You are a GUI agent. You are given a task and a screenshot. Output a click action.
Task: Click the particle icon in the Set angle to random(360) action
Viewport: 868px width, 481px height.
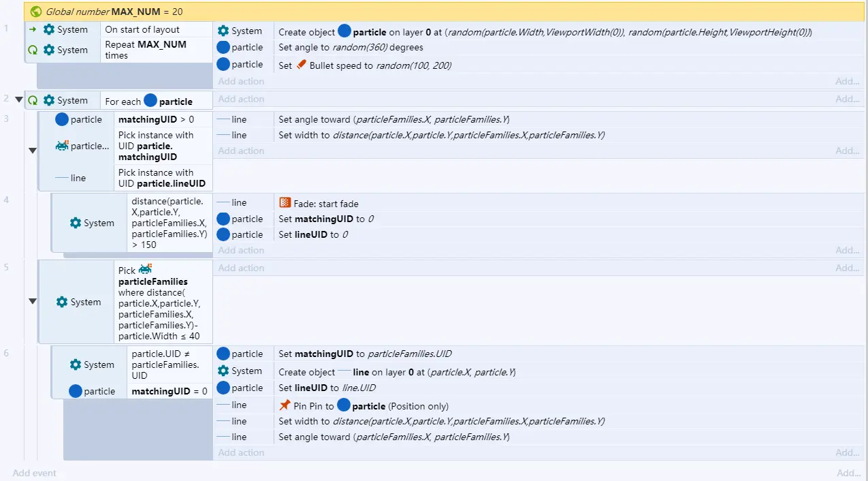[223, 47]
